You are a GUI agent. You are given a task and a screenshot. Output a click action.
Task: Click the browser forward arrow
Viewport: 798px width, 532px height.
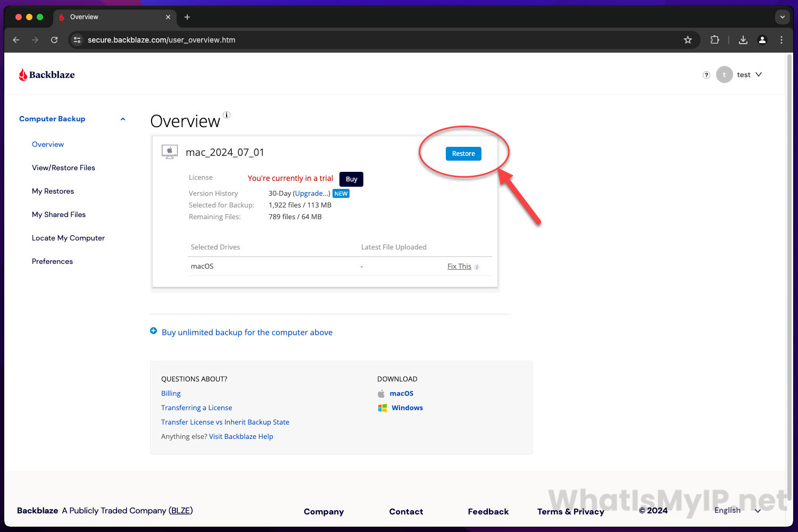pos(35,40)
